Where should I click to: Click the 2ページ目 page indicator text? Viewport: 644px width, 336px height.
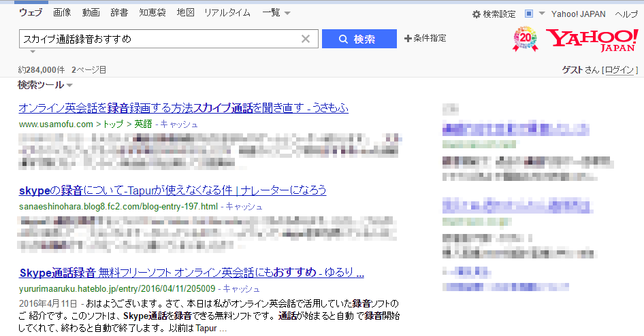pyautogui.click(x=88, y=70)
